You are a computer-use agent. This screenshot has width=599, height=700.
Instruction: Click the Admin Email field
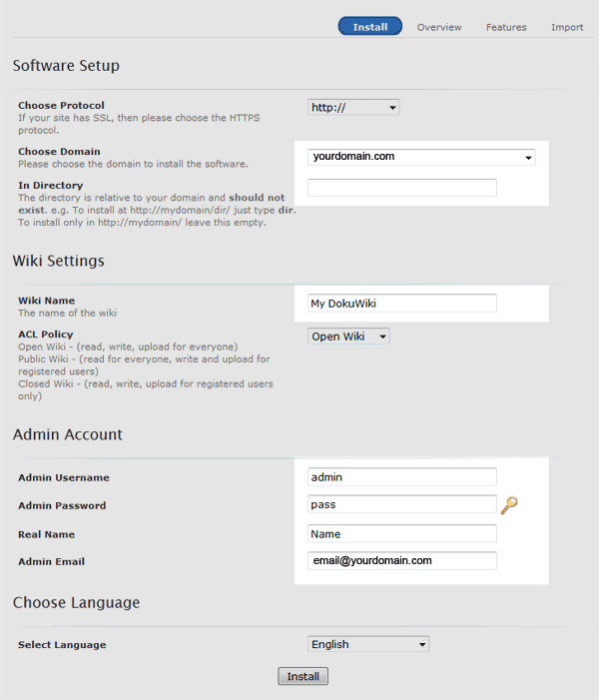tap(402, 561)
